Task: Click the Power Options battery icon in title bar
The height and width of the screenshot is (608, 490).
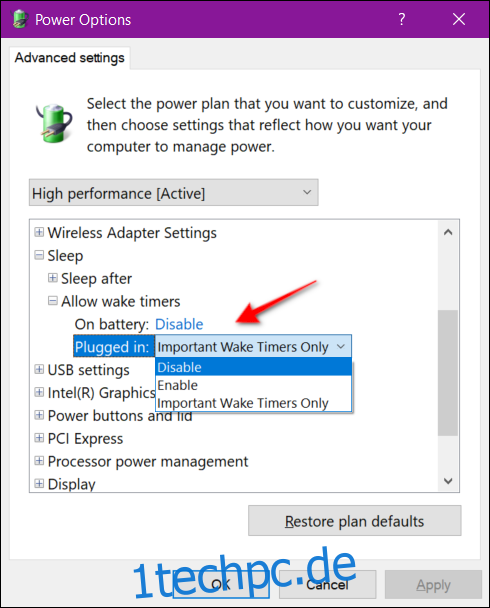Action: click(x=19, y=19)
